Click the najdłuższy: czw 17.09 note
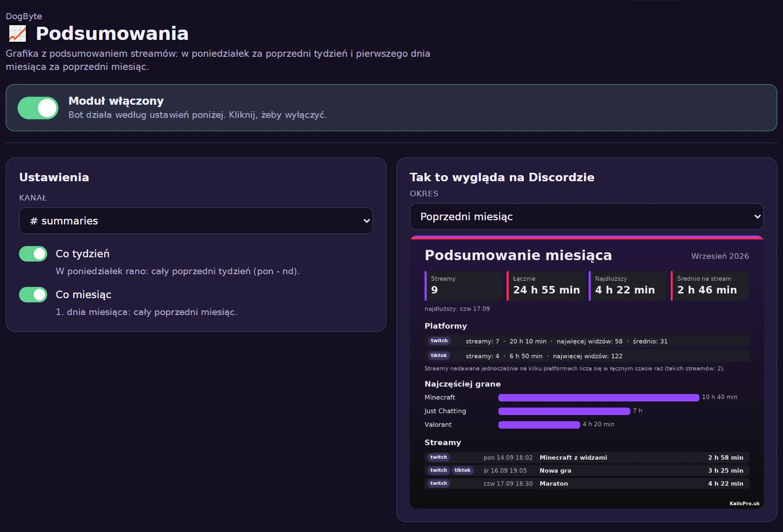 coord(457,309)
